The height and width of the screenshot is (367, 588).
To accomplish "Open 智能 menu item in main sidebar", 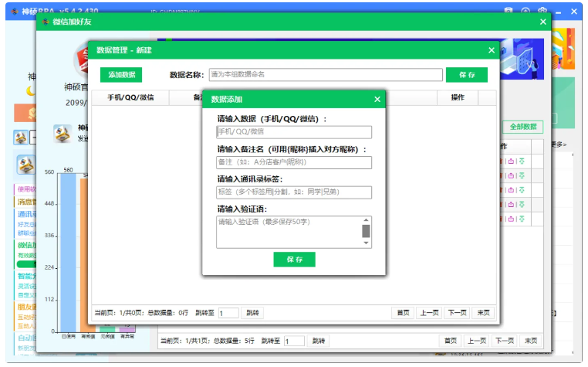I will (x=25, y=276).
